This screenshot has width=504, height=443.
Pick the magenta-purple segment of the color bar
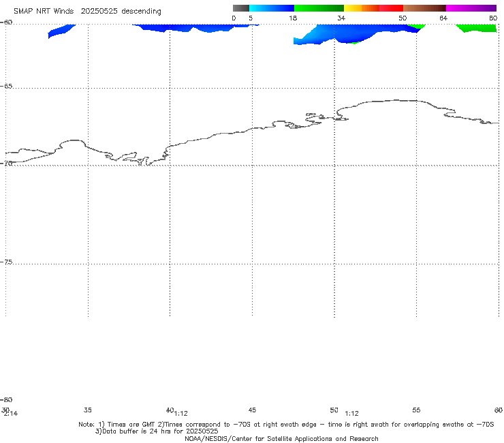tap(471, 8)
